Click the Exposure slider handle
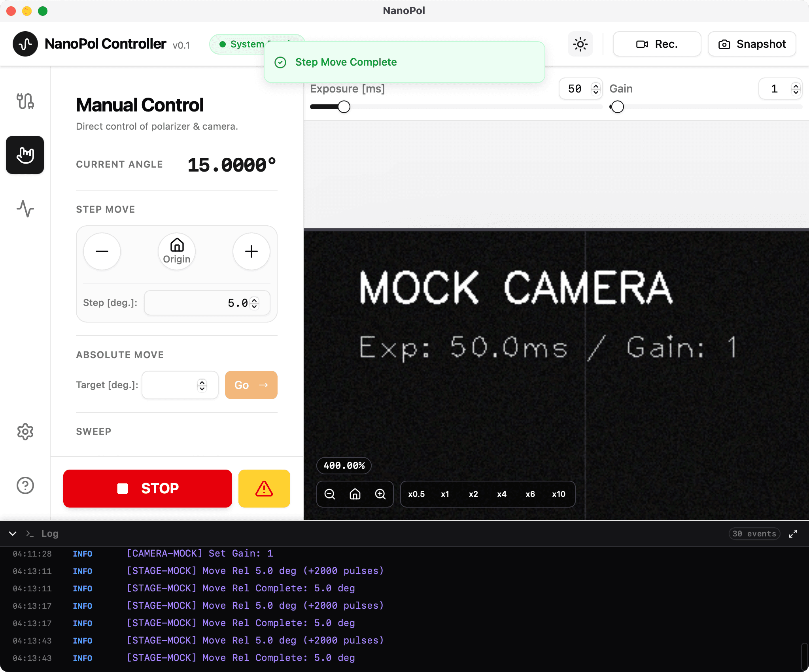Viewport: 809px width, 672px height. pos(344,107)
